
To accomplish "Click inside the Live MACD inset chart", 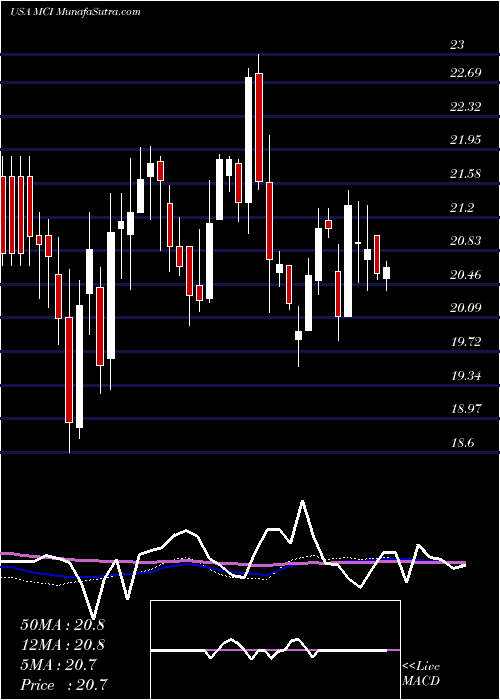I will 275,650.
